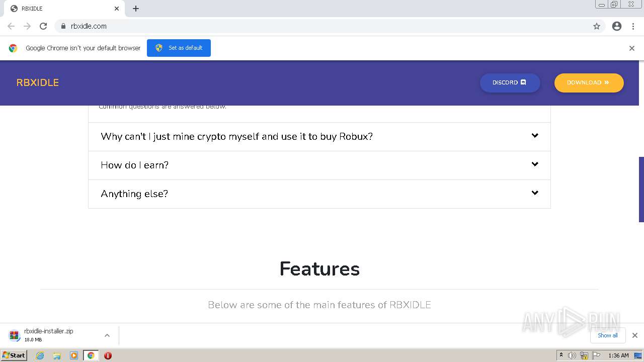Select the RBXIDLE browser tab
The image size is (644, 362).
tap(64, 9)
